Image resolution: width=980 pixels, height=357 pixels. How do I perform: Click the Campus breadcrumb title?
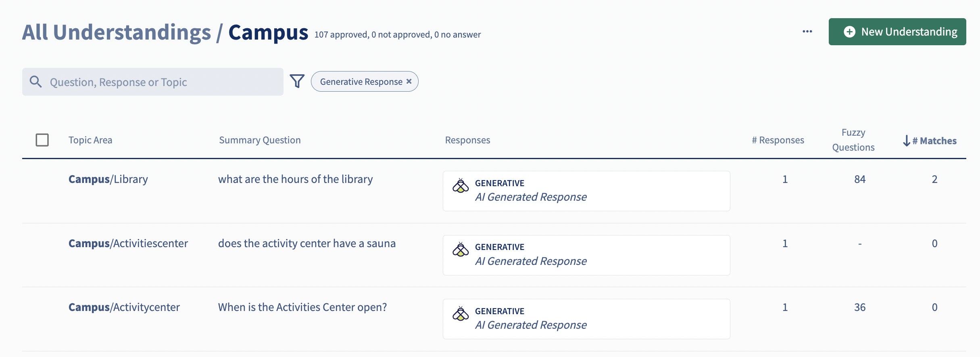tap(268, 32)
